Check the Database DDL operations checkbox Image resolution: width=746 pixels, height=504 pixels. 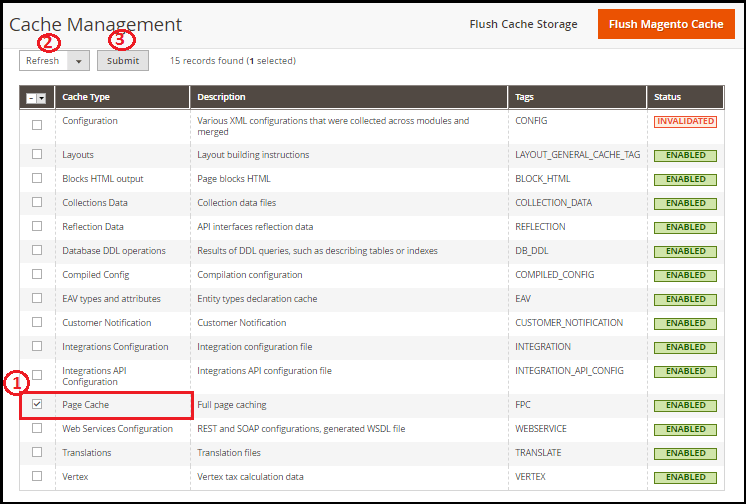click(x=37, y=250)
